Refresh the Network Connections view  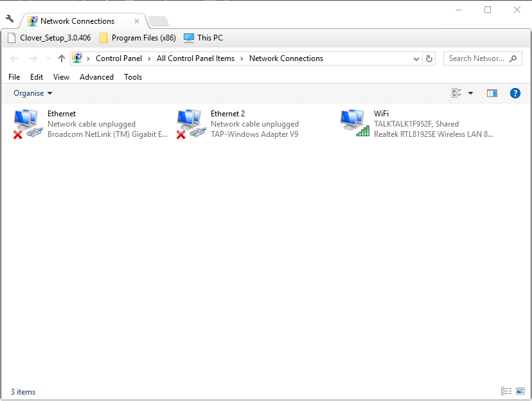tap(429, 58)
